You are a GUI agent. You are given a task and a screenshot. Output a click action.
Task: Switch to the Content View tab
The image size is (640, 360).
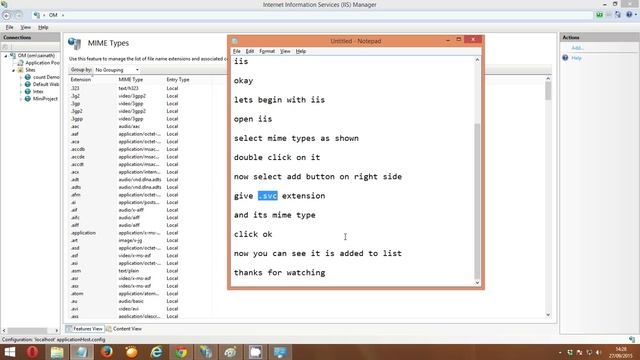pyautogui.click(x=124, y=329)
